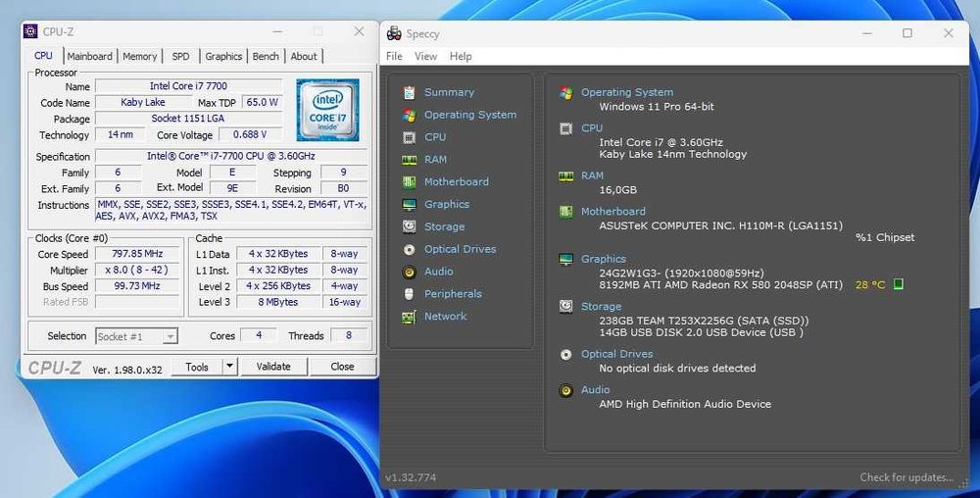Viewport: 980px width, 498px height.
Task: Click the processor Name field Intel Core i7 7700
Action: click(x=188, y=86)
